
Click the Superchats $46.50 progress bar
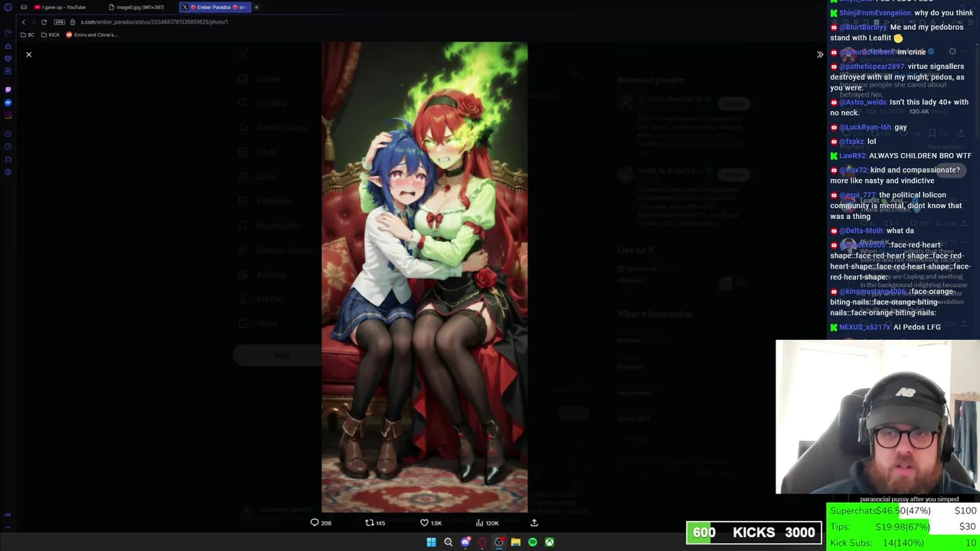903,510
